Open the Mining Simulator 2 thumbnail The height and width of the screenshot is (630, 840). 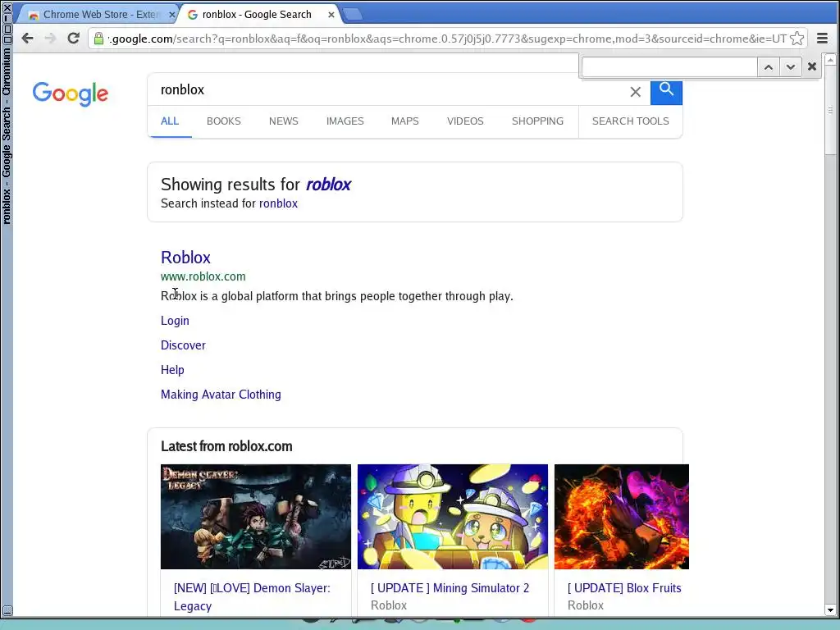pyautogui.click(x=453, y=517)
